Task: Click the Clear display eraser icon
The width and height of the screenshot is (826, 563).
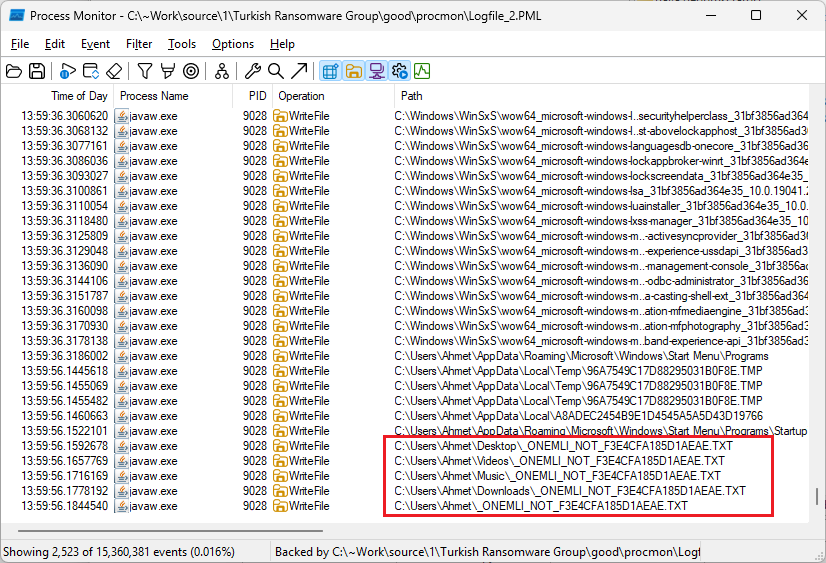Action: point(114,71)
